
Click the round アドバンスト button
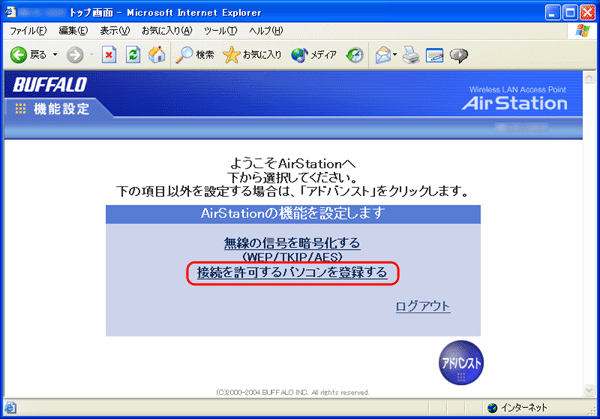[x=461, y=362]
